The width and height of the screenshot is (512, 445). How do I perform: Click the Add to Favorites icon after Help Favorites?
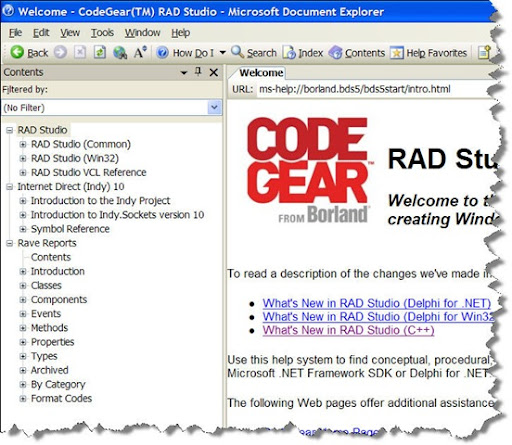[x=484, y=52]
